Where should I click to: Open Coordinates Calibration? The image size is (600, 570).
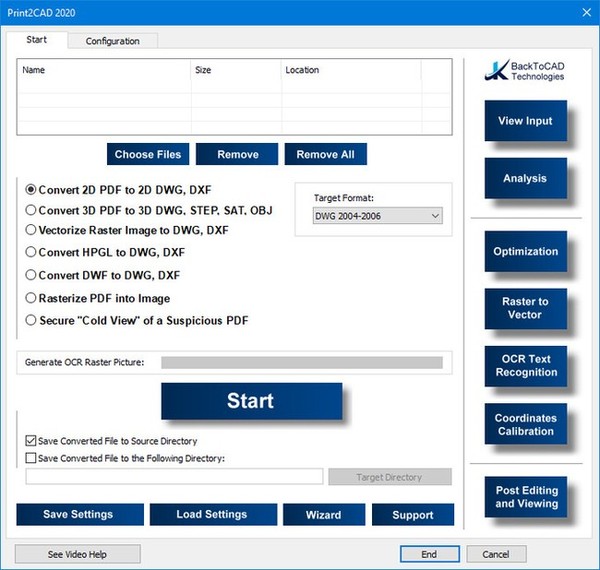point(525,425)
